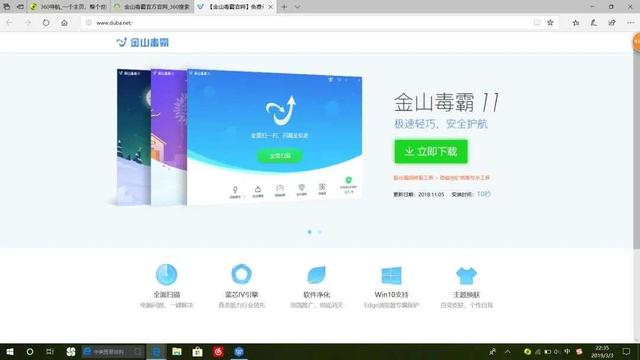Click the www.duba.net address bar
Viewport: 640px width, 360px height.
(x=310, y=23)
